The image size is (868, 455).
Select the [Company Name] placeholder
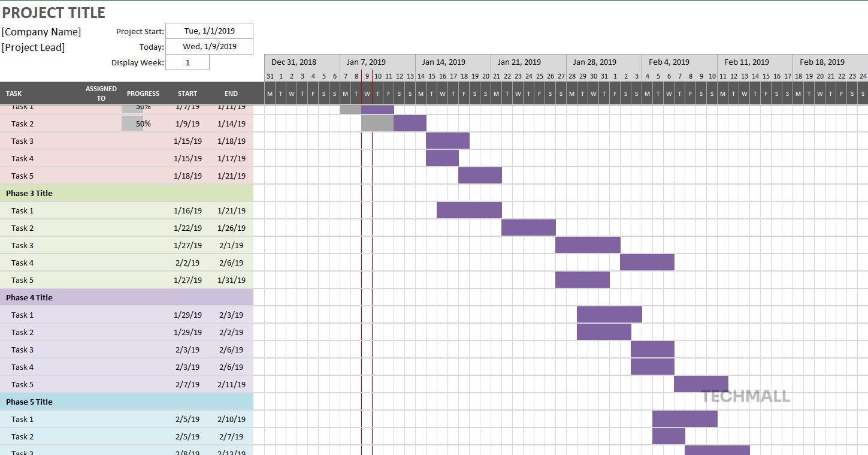coord(41,31)
